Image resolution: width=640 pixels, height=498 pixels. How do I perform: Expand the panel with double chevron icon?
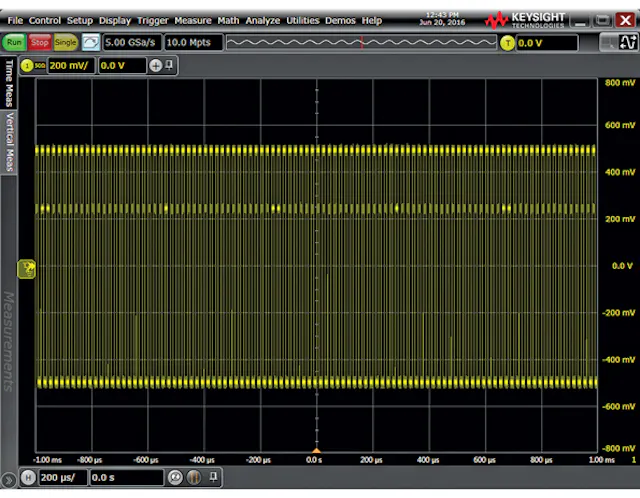[x=8, y=480]
